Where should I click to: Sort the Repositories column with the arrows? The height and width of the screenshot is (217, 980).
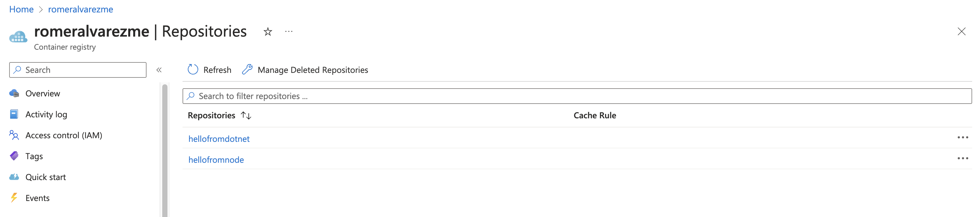246,116
